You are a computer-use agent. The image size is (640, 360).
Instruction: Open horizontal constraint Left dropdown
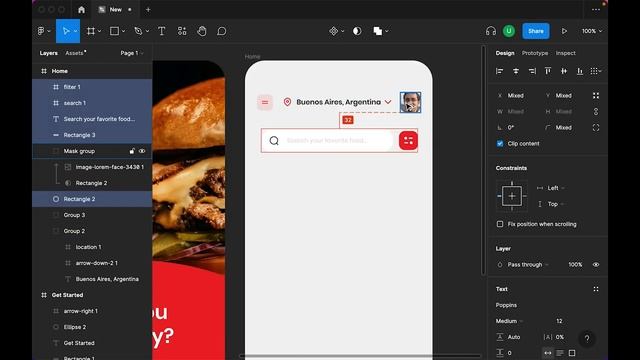[556, 188]
